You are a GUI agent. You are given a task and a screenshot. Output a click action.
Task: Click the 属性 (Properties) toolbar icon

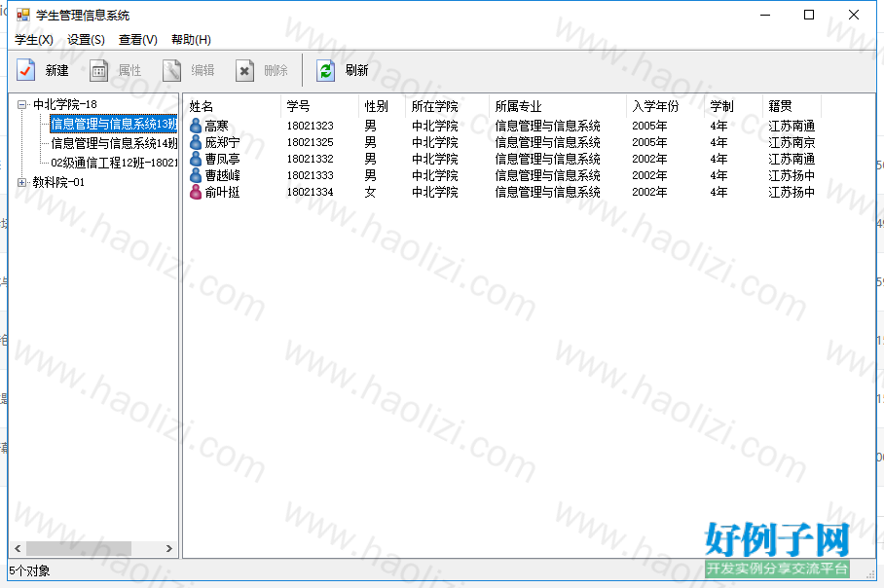coord(98,70)
